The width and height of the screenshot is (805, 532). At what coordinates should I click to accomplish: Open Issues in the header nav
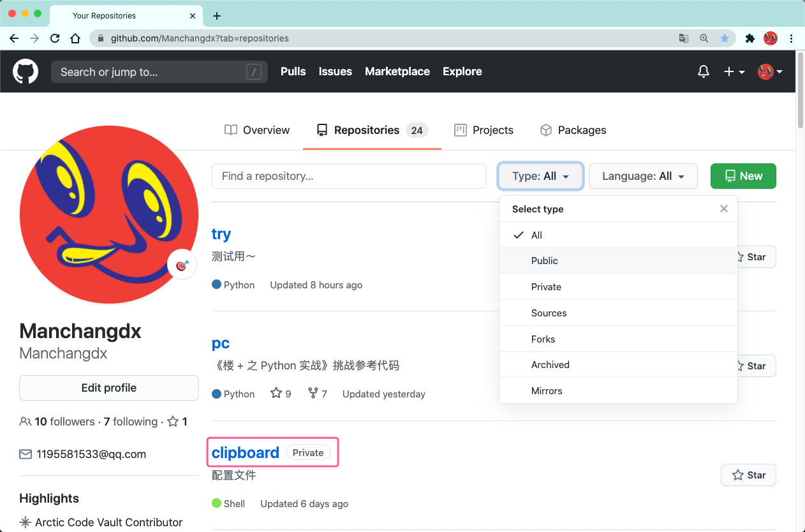click(336, 71)
